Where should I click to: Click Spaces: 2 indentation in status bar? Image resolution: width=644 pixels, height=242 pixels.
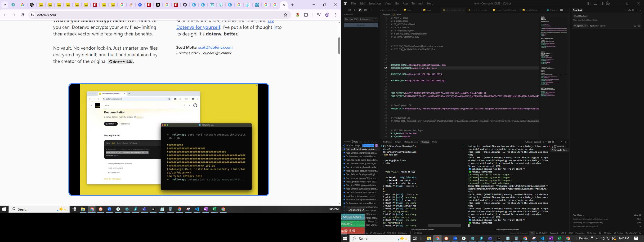[x=554, y=233]
